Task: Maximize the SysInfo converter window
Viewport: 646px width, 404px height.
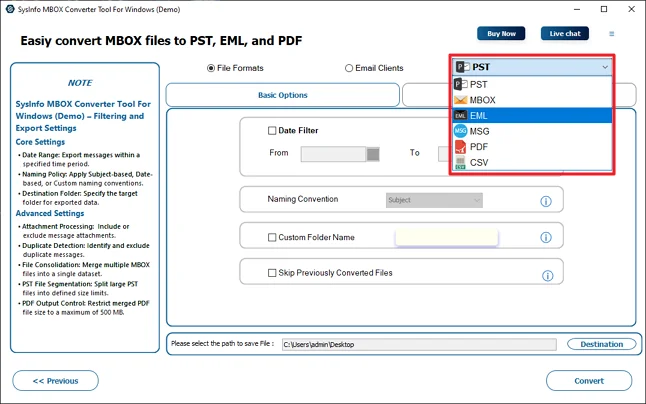Action: tap(604, 9)
